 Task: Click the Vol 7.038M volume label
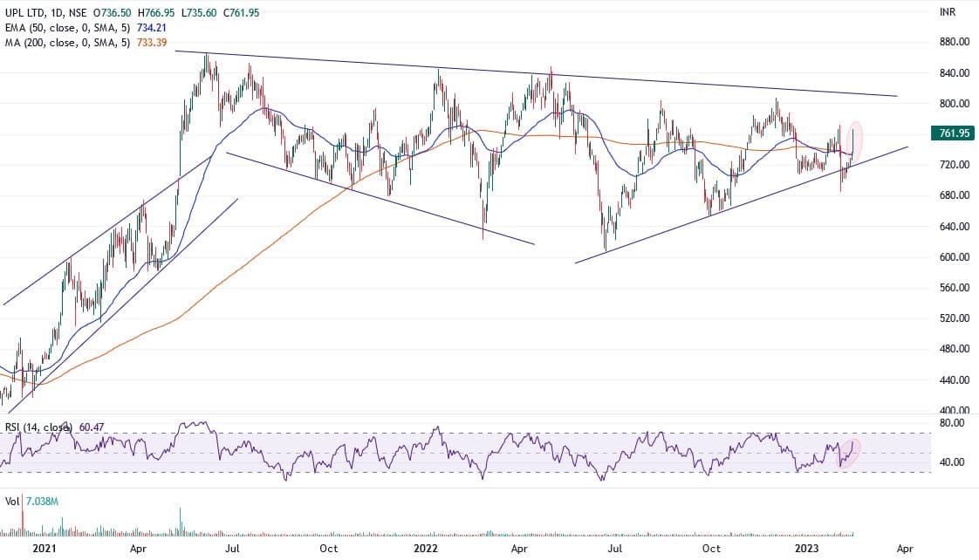24,501
